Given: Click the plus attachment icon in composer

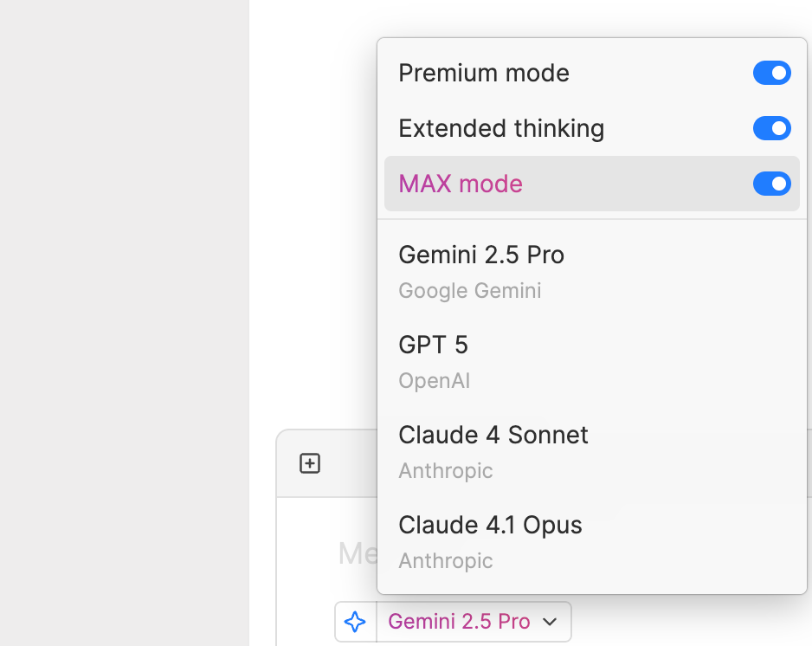Looking at the screenshot, I should point(310,463).
